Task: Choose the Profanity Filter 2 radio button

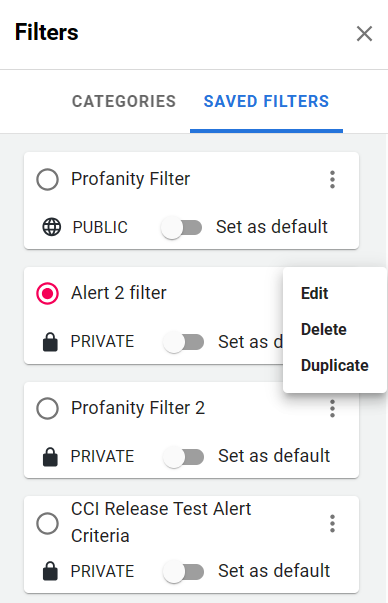Action: click(x=47, y=408)
